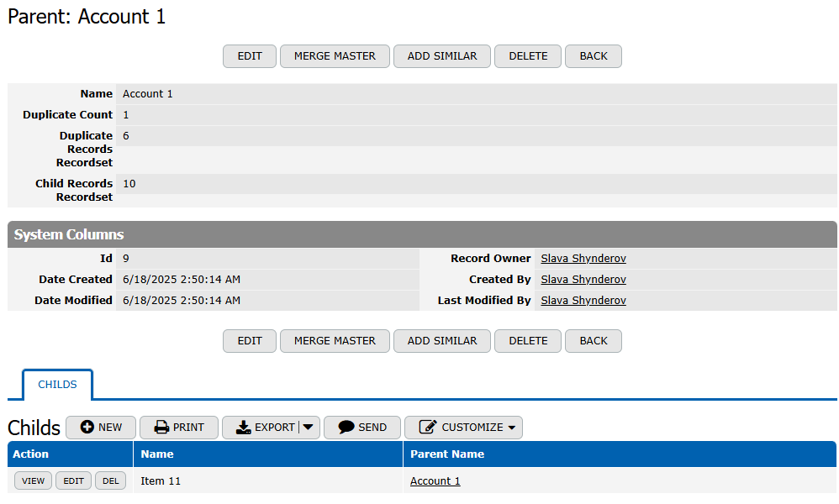Sort by Name column header
The image size is (839, 504).
coord(157,454)
